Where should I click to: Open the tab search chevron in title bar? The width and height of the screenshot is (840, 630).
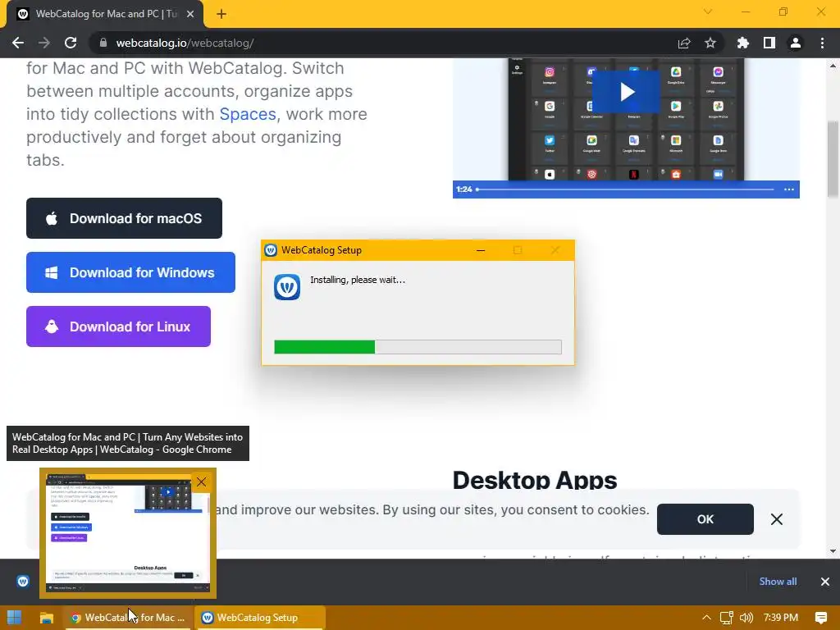pyautogui.click(x=708, y=11)
